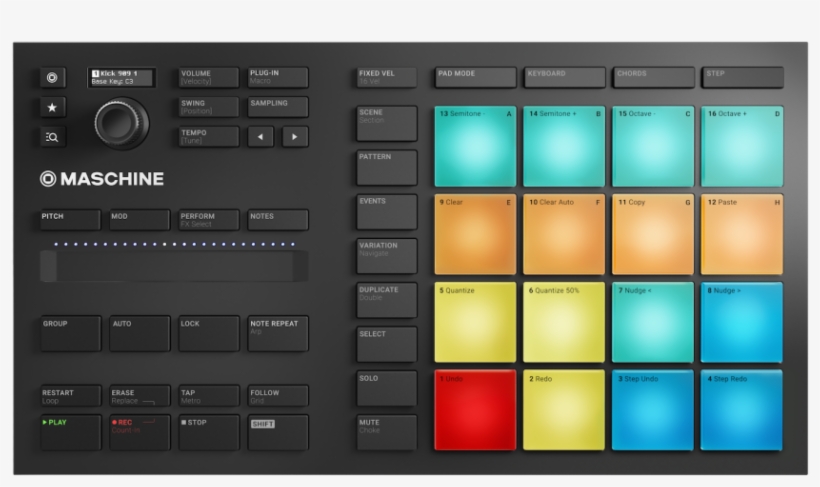Click the Native Instruments logo button
Viewport: 820px width, 487px height.
pos(52,78)
